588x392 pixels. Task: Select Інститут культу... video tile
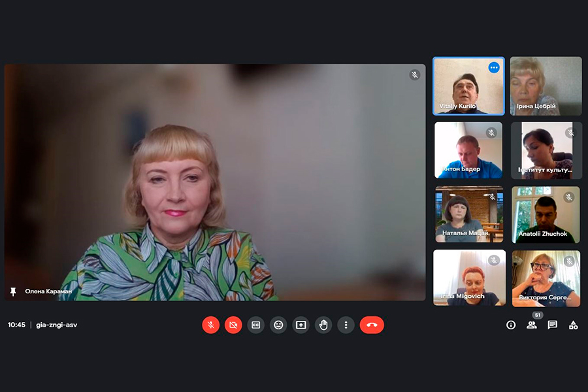[x=546, y=150]
